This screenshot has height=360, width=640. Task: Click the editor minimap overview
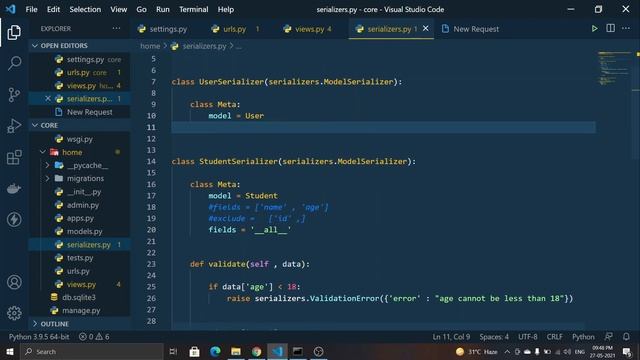tap(614, 68)
